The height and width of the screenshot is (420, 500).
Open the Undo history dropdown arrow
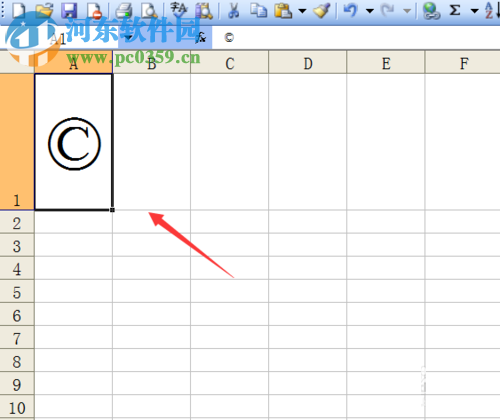pos(370,11)
